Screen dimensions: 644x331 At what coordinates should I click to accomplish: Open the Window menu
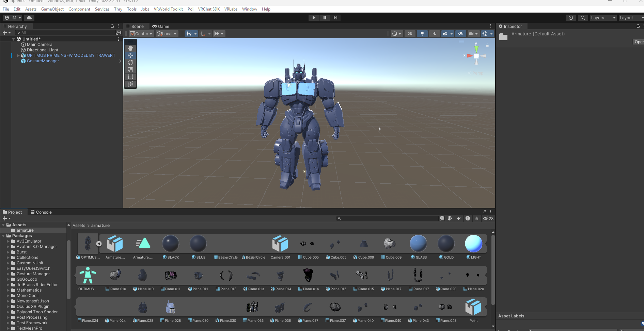click(249, 9)
